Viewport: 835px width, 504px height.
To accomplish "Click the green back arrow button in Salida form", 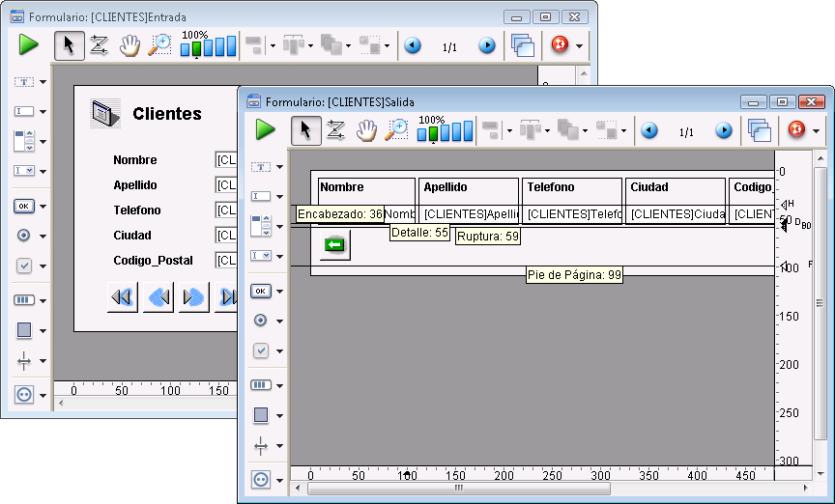I will coord(334,245).
